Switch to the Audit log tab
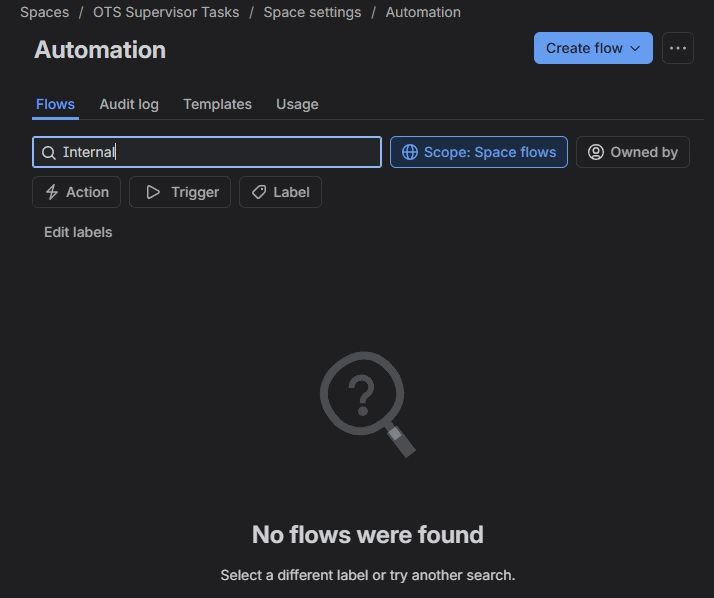Screen dimensions: 714x598 129,104
